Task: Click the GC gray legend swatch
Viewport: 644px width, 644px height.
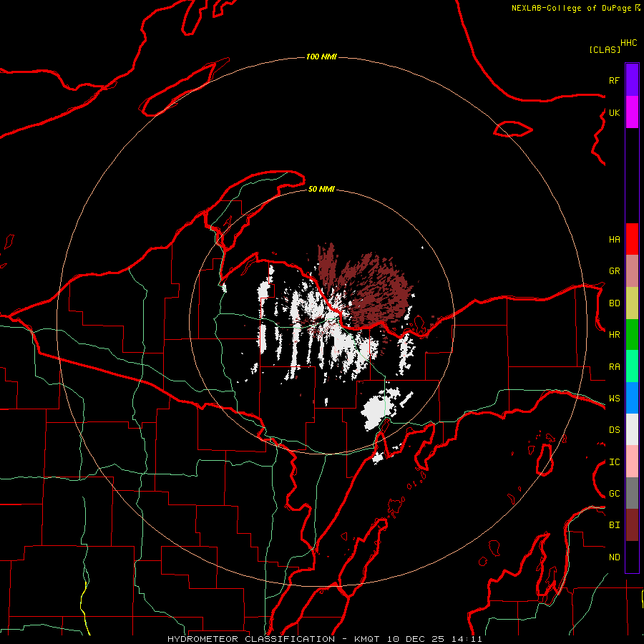Action: pyautogui.click(x=632, y=493)
